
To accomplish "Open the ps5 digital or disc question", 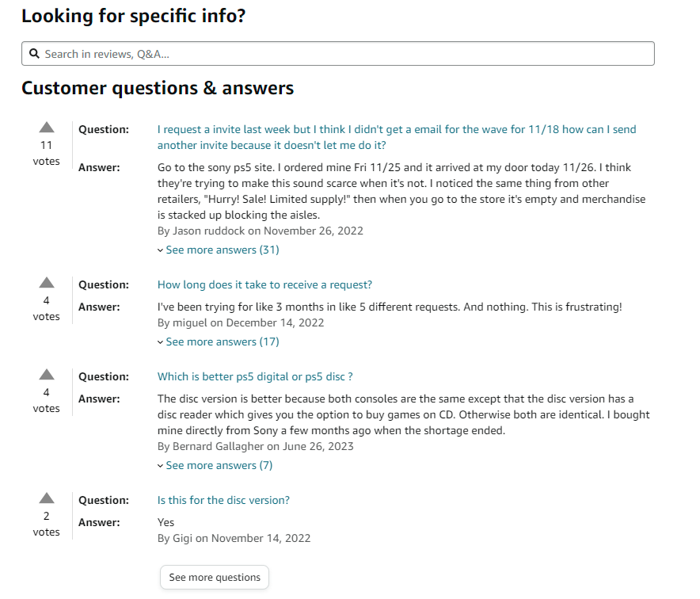I will (x=254, y=376).
